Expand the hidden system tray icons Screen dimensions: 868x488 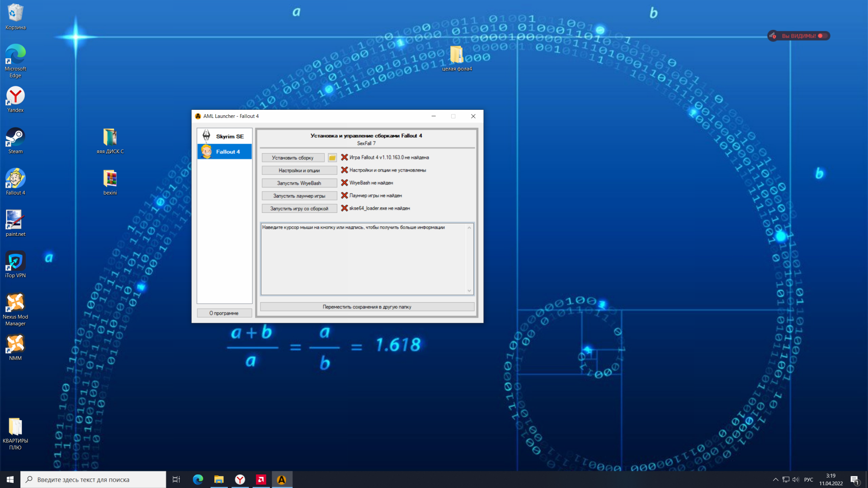coord(775,479)
